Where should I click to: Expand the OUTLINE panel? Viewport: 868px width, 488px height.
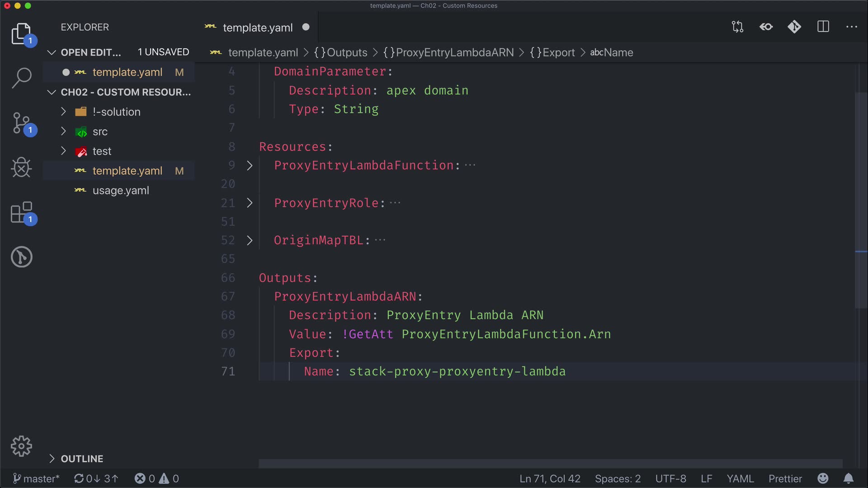(x=82, y=459)
